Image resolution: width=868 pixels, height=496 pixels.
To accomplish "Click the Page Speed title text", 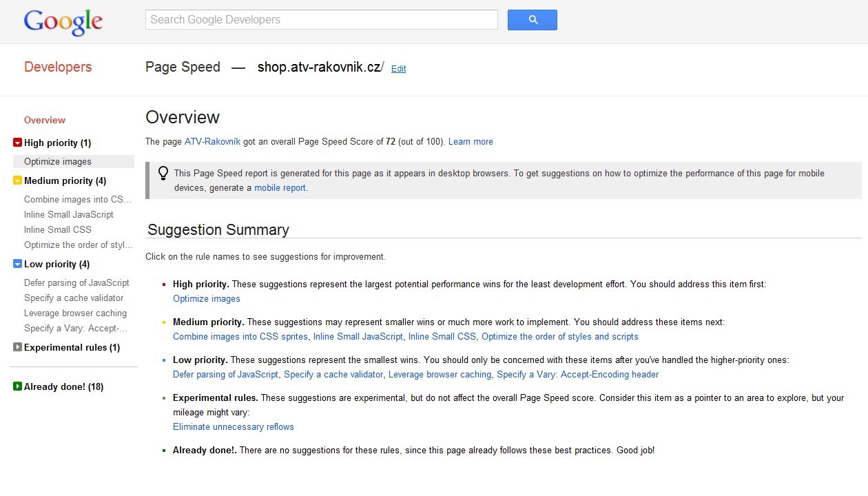I will pyautogui.click(x=183, y=67).
